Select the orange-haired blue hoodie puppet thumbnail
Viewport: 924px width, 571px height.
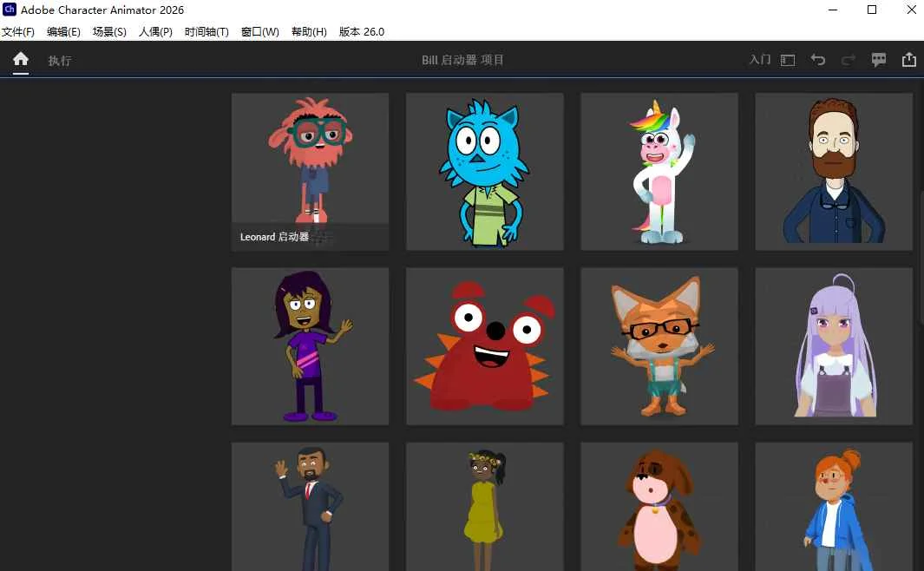point(834,507)
